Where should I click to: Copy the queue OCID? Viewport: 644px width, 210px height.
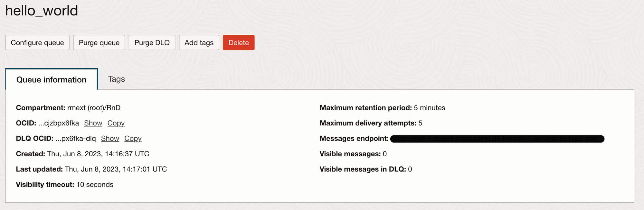click(116, 123)
